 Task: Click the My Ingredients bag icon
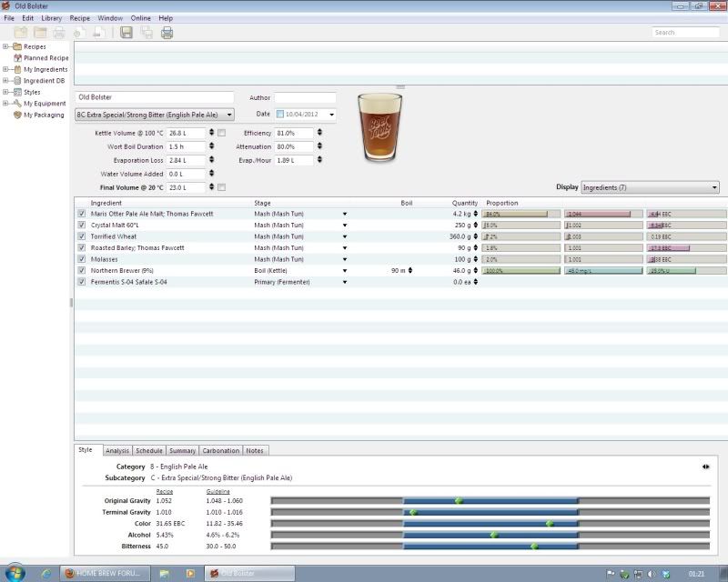click(x=17, y=69)
